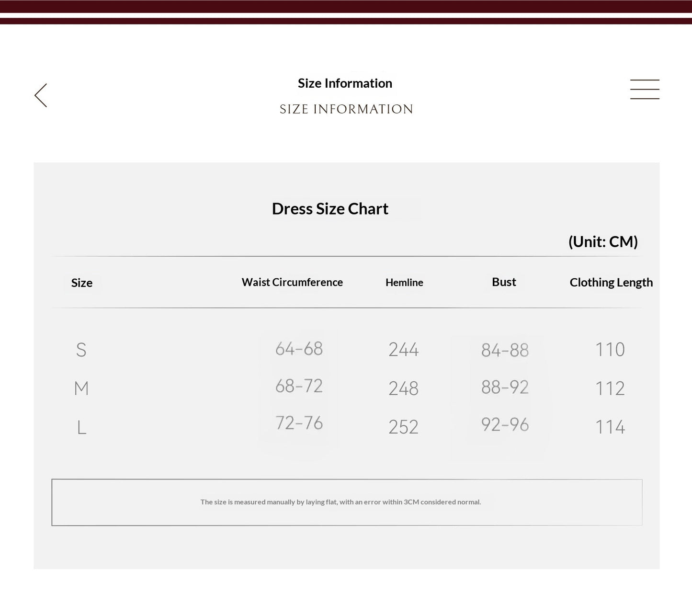
Task: Click the Bust column header
Action: (504, 282)
